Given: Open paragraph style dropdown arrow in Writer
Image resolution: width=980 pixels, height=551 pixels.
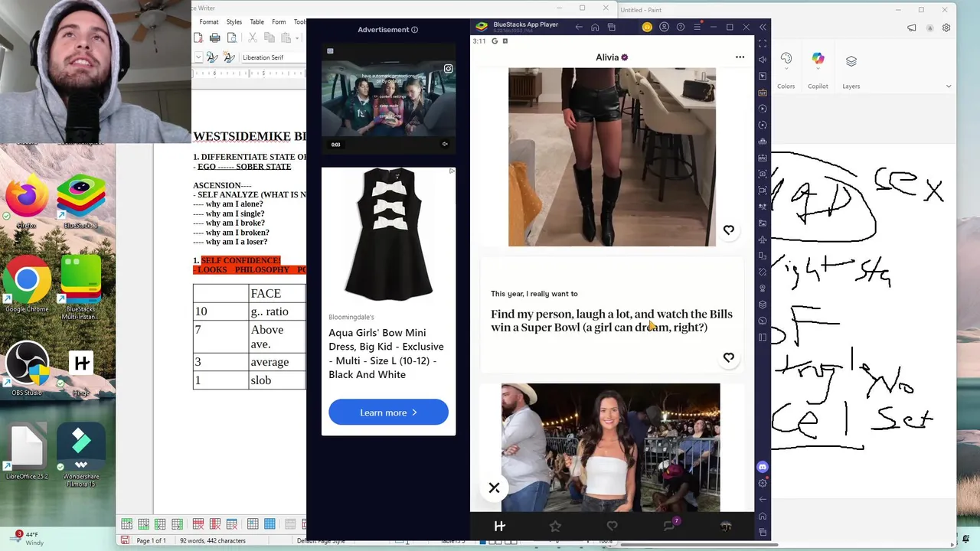Looking at the screenshot, I should 198,57.
